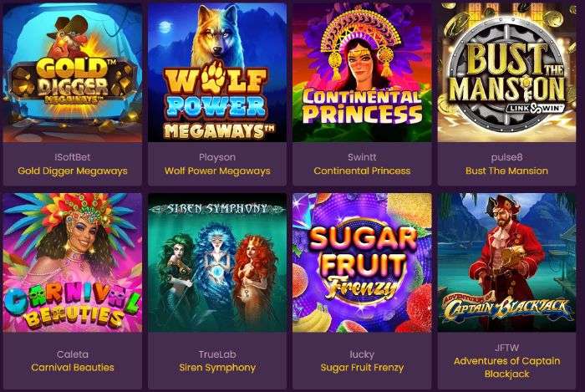
Task: Follow the Bust The Mansion title link
Action: 506,171
